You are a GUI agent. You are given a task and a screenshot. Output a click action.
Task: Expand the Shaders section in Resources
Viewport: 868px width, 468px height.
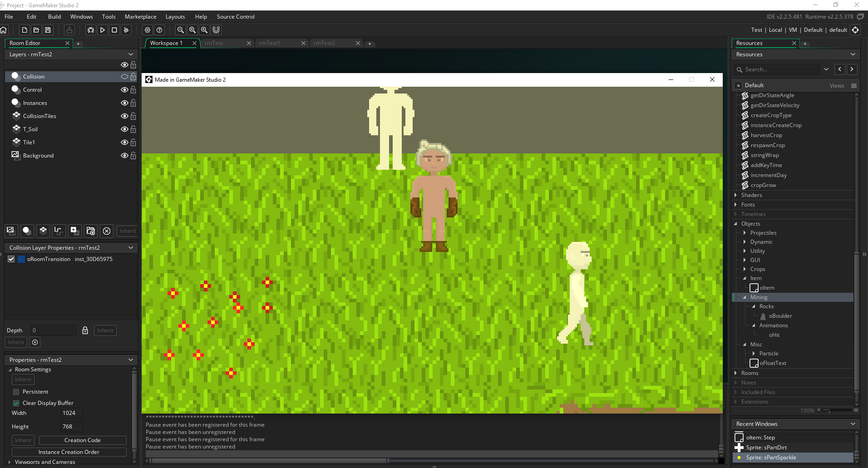(x=736, y=195)
